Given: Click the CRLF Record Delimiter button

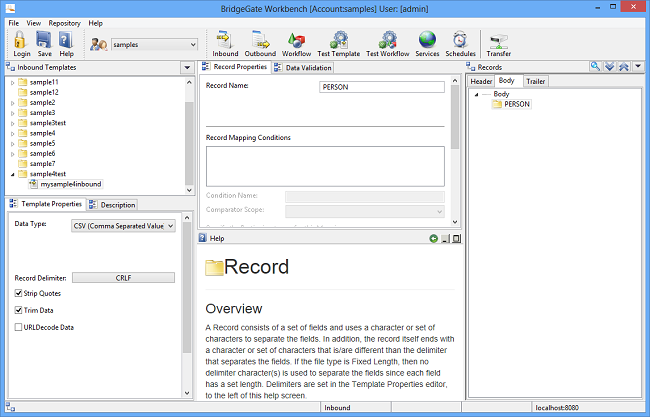Looking at the screenshot, I should (124, 278).
